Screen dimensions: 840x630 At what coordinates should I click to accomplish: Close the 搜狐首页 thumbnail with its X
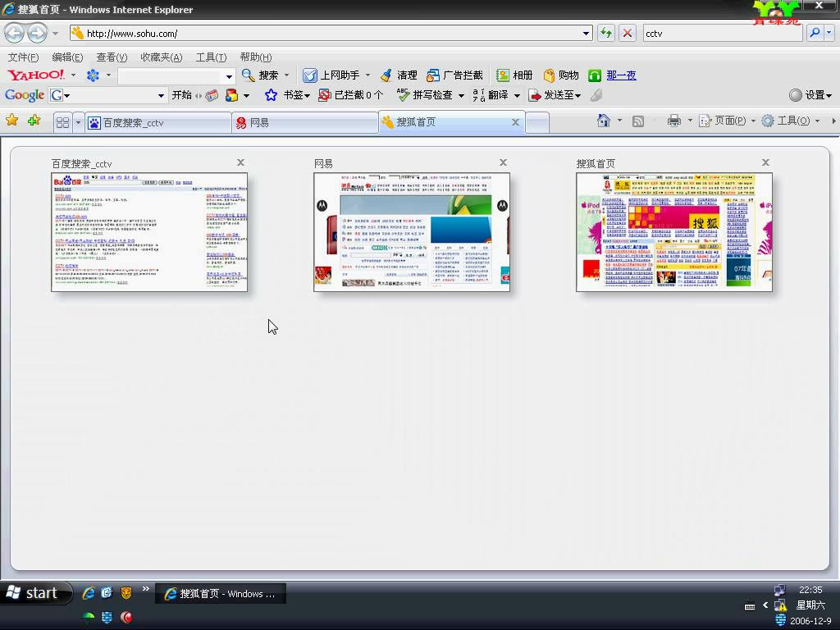click(765, 162)
